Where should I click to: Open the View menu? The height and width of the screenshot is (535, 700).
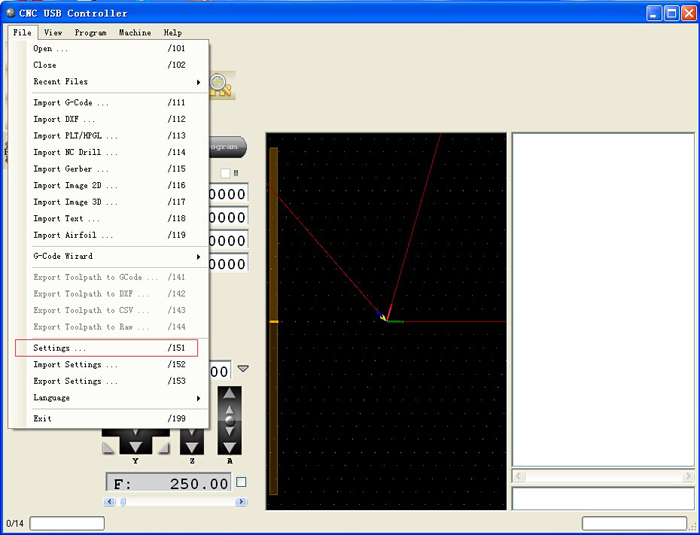53,33
